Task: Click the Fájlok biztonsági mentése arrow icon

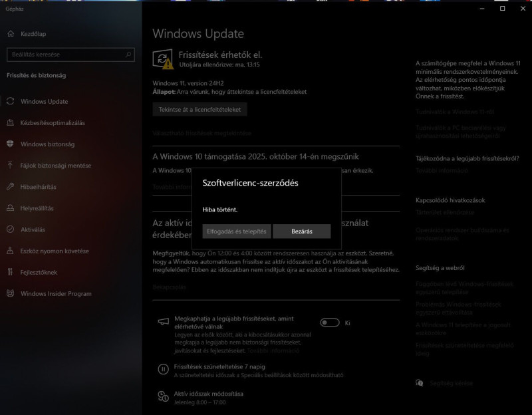Action: point(10,165)
